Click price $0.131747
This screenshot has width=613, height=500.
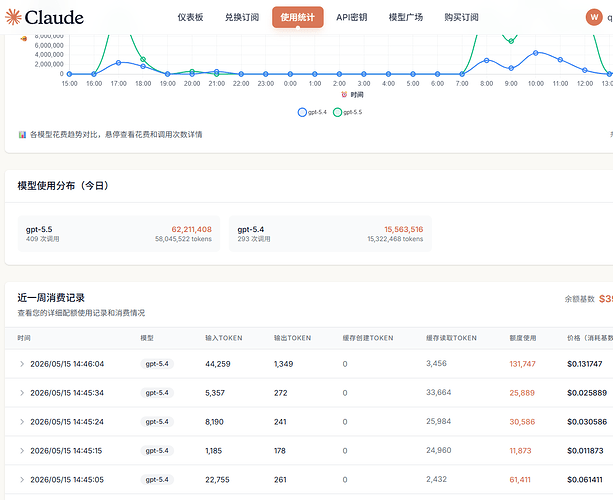(x=585, y=364)
